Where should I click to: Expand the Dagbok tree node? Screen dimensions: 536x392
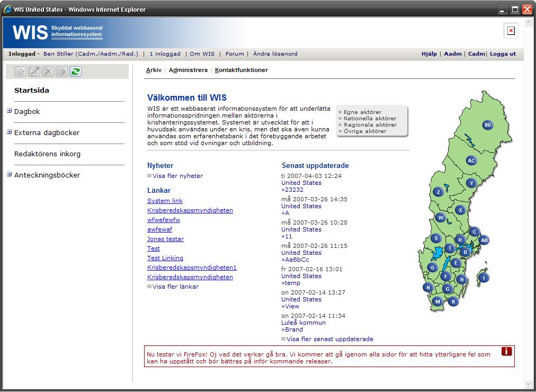click(9, 111)
